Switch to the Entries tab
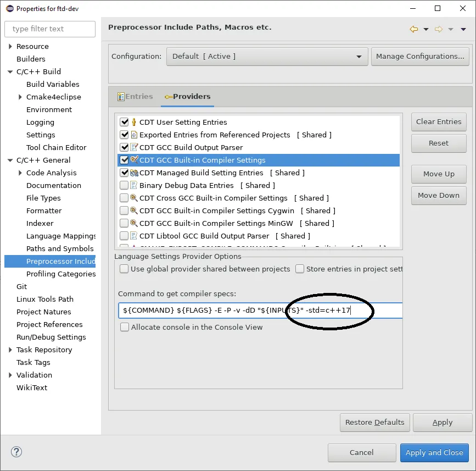The height and width of the screenshot is (471, 476). click(x=136, y=97)
